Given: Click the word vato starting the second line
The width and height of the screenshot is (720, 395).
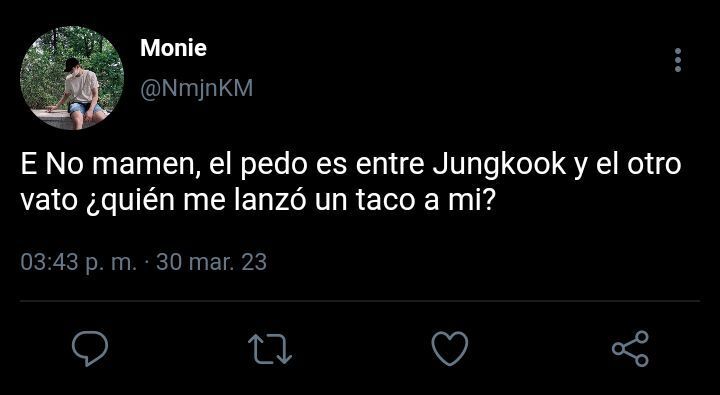Looking at the screenshot, I should (x=49, y=202).
